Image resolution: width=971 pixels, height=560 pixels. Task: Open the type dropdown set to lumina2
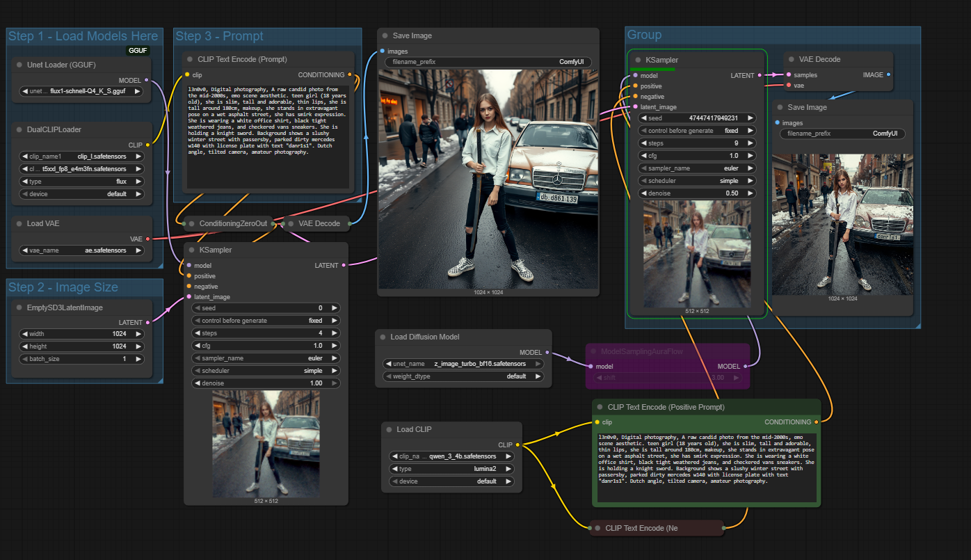[x=451, y=469]
